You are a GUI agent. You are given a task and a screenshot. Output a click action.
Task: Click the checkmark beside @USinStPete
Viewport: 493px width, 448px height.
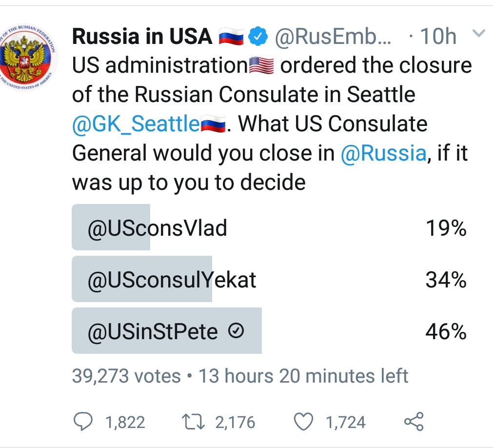(x=236, y=332)
